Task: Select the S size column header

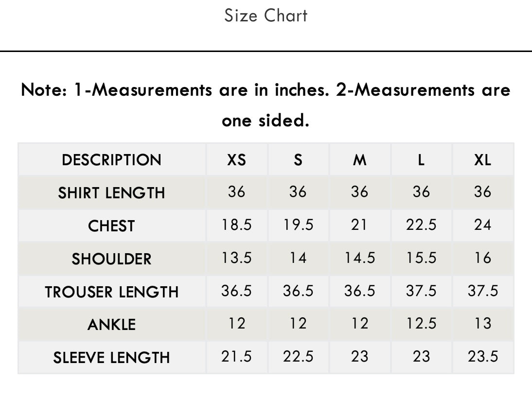Action: tap(298, 160)
